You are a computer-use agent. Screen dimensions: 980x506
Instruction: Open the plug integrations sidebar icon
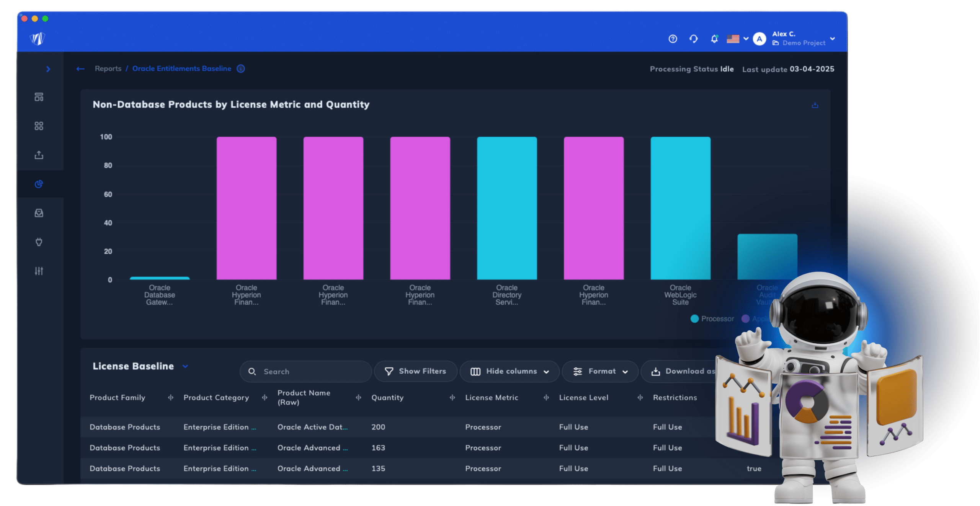39,242
